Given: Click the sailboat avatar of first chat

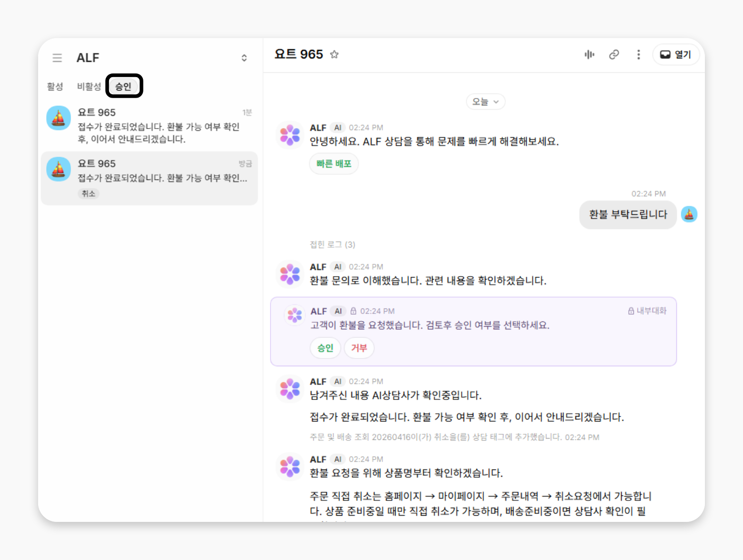Looking at the screenshot, I should click(x=59, y=118).
